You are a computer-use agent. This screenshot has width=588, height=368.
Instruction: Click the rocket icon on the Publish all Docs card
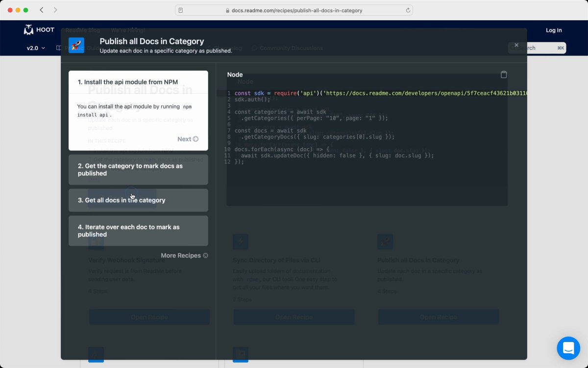click(385, 241)
